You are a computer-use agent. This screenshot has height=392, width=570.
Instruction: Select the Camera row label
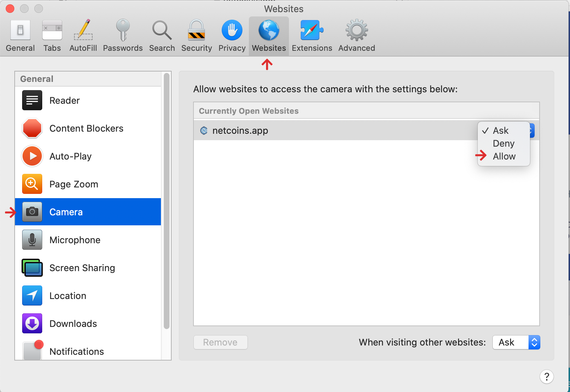pos(66,212)
